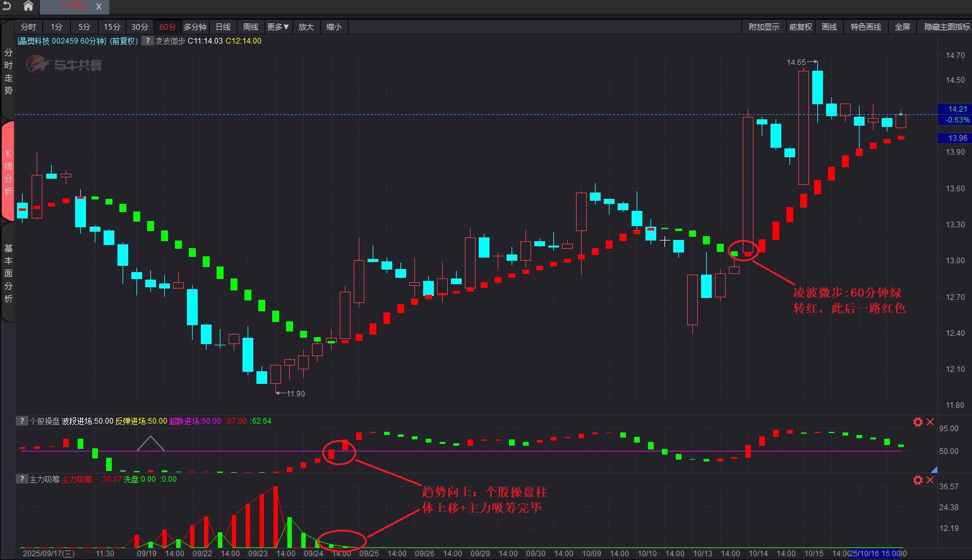Image resolution: width=972 pixels, height=560 pixels.
Task: Open settings gear of 主力吸筹 panel
Action: [x=918, y=480]
